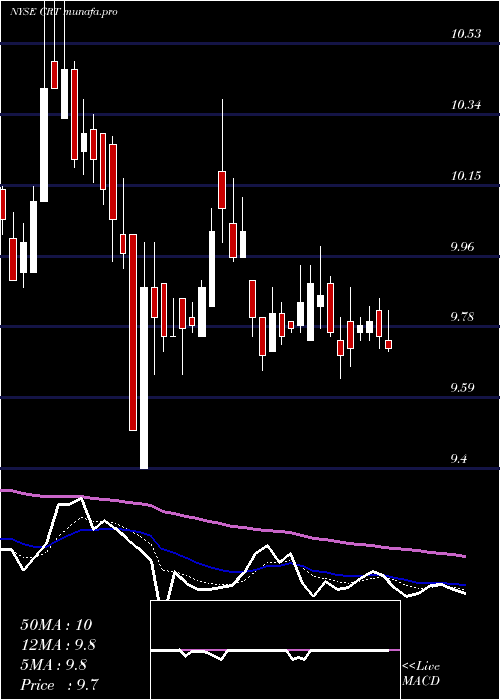Image resolution: width=500 pixels, height=700 pixels.
Task: Click the 10.34 price axis label
Action: pos(466,105)
